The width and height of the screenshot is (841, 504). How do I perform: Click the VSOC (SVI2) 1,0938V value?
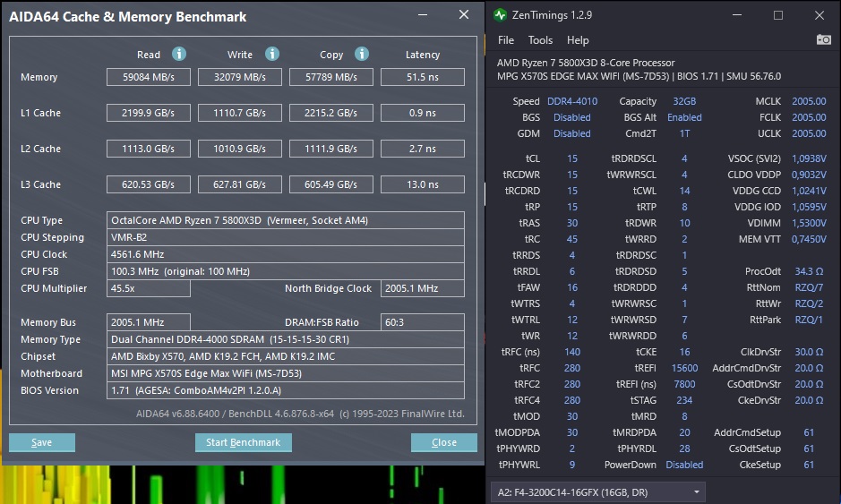pos(809,158)
